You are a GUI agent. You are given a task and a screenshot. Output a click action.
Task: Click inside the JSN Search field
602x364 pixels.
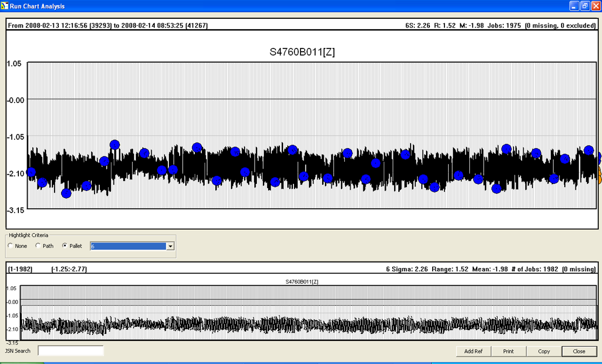70,351
